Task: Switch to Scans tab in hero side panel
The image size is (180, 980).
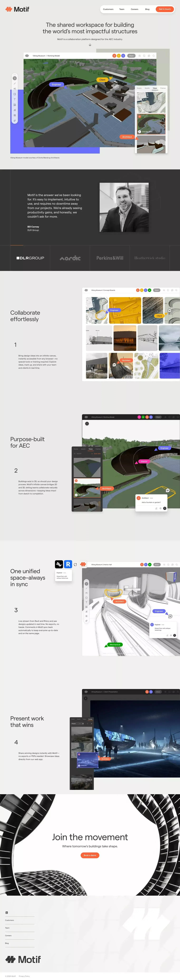Action: (x=139, y=88)
